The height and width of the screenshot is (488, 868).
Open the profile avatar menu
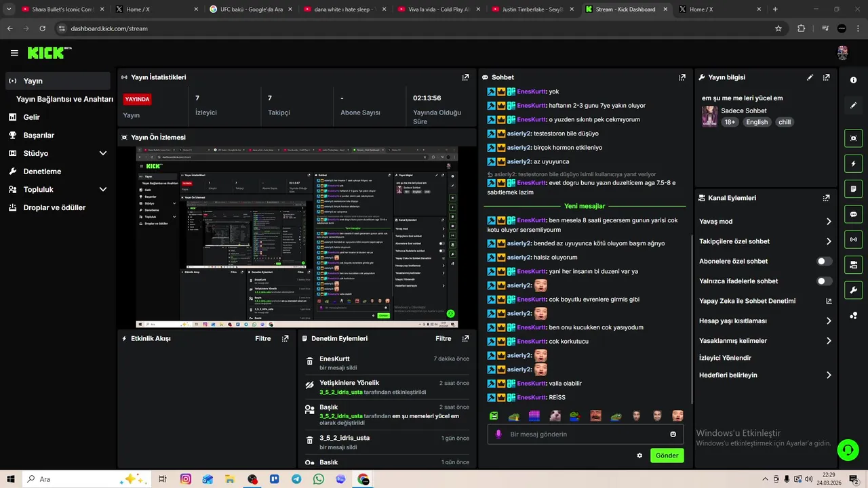point(842,53)
